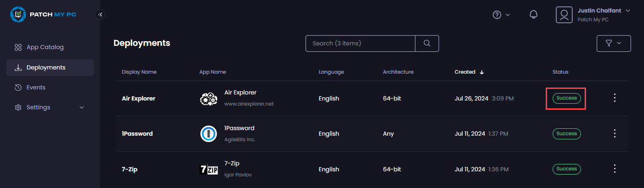Screen dimensions: 644x188
Task: Click the 1Password app icon
Action: pyautogui.click(x=209, y=134)
